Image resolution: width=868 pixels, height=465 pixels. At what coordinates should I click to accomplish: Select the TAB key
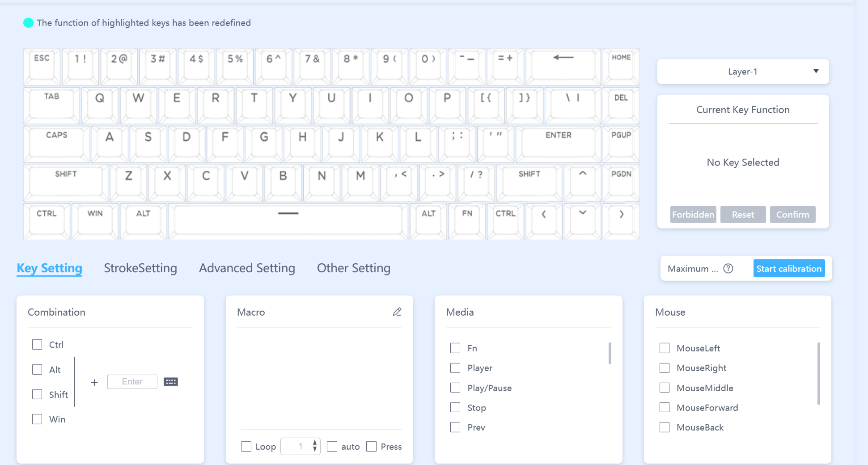pyautogui.click(x=52, y=106)
